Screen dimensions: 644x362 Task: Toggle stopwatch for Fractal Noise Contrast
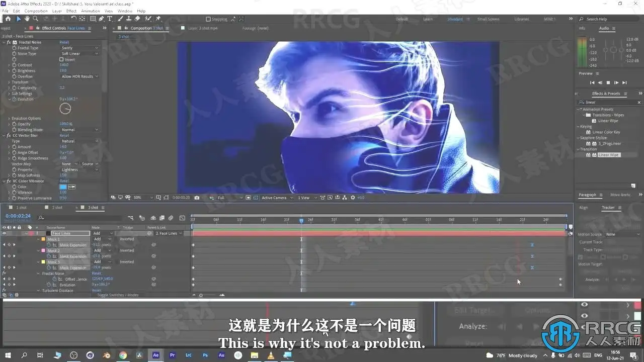pyautogui.click(x=14, y=65)
